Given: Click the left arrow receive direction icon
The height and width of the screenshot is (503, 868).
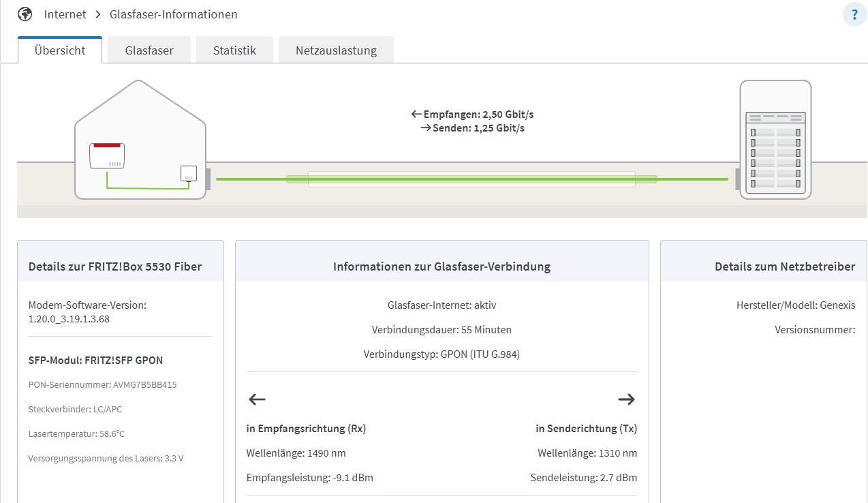Looking at the screenshot, I should click(257, 399).
